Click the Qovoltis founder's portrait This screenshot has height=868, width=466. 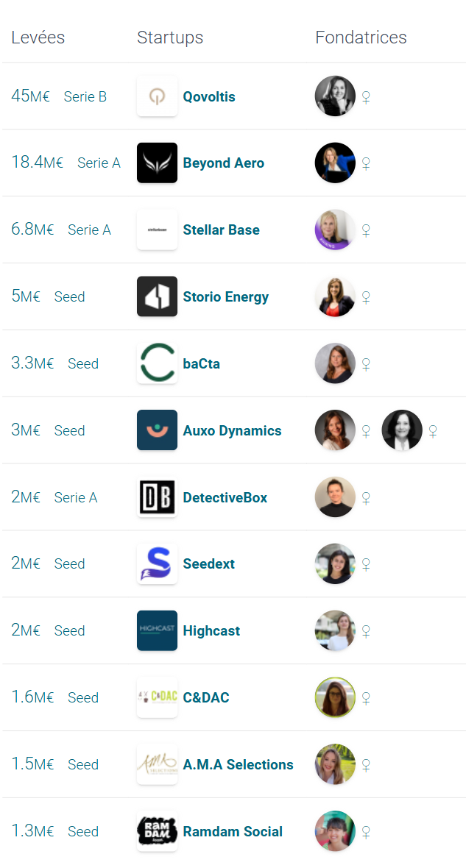pos(335,96)
